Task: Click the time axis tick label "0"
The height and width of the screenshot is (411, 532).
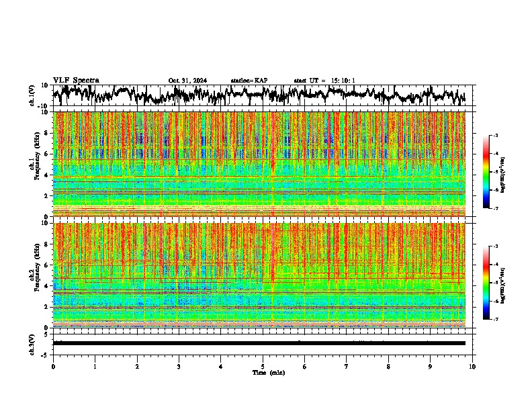Action: coord(53,367)
